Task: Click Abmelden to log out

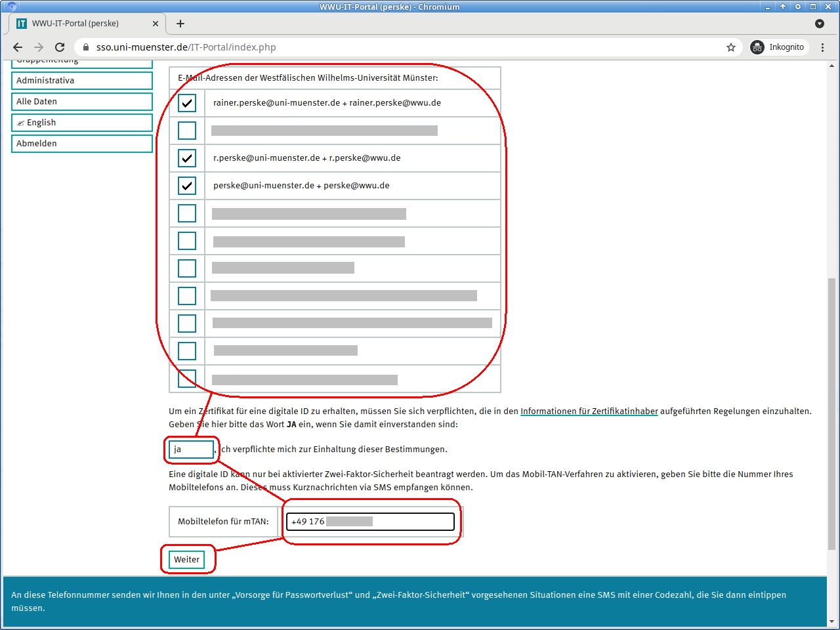Action: 82,144
